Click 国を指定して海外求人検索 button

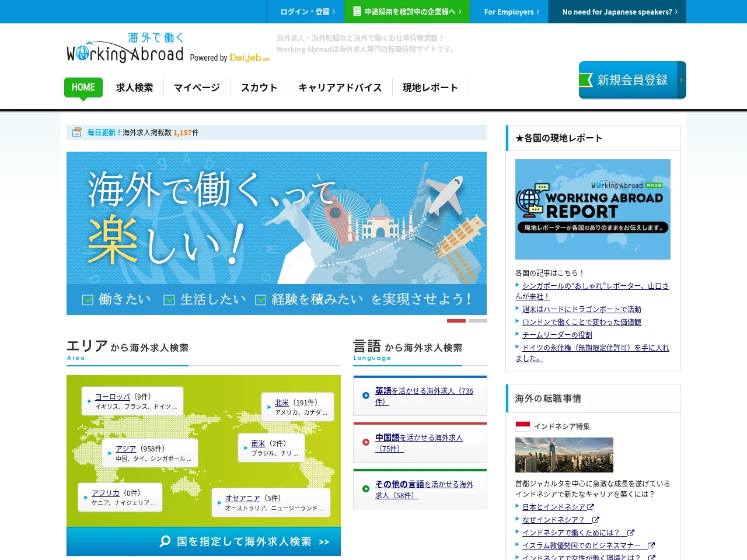pos(204,541)
